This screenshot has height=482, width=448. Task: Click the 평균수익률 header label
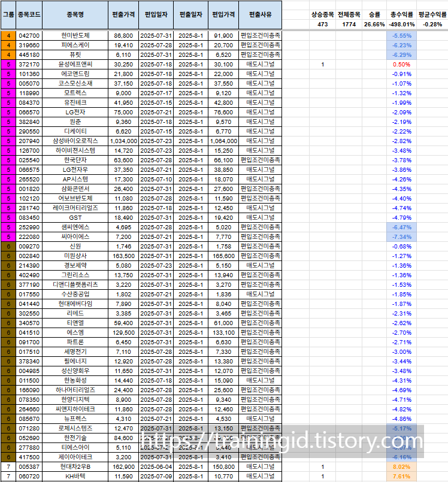[432, 14]
